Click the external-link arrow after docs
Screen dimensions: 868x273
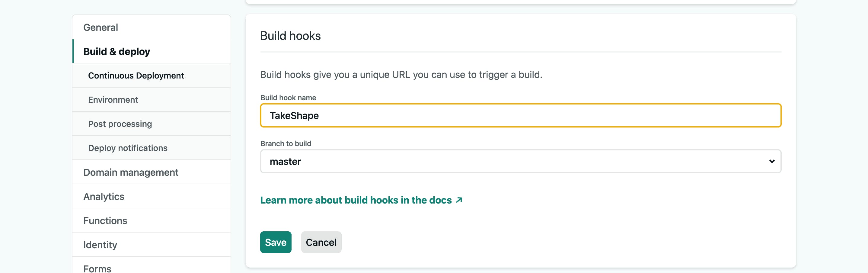(x=459, y=200)
